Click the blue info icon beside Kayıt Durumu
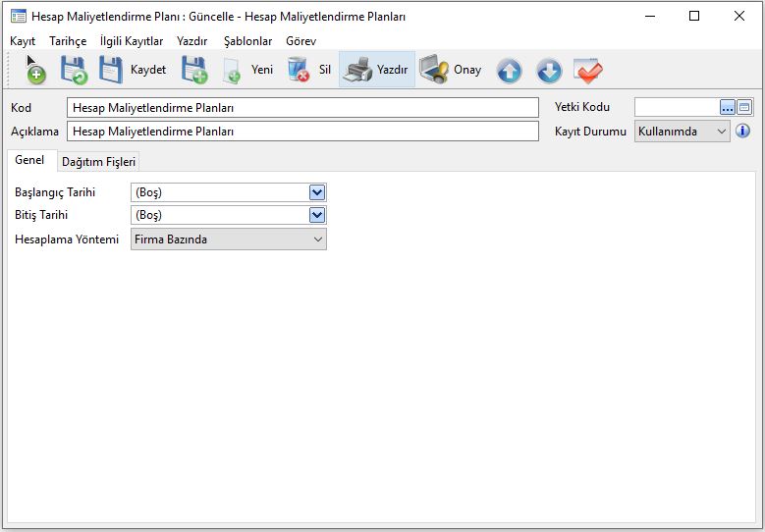This screenshot has width=765, height=532. click(743, 131)
